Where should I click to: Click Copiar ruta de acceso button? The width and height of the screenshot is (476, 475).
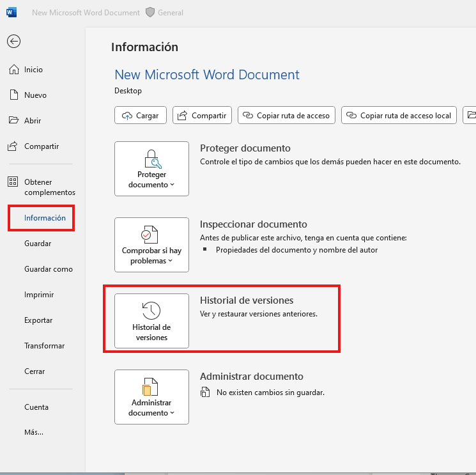pyautogui.click(x=287, y=115)
